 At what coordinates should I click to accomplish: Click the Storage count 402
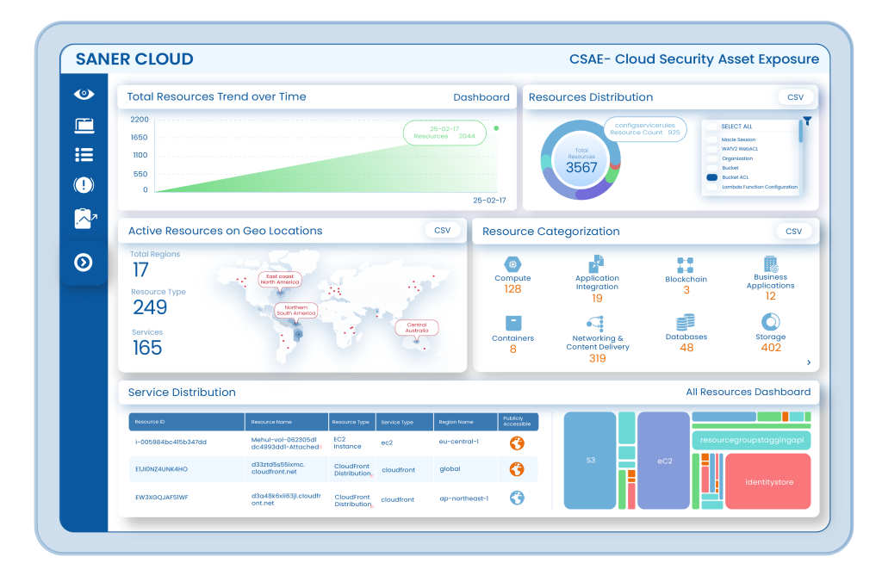(x=771, y=348)
